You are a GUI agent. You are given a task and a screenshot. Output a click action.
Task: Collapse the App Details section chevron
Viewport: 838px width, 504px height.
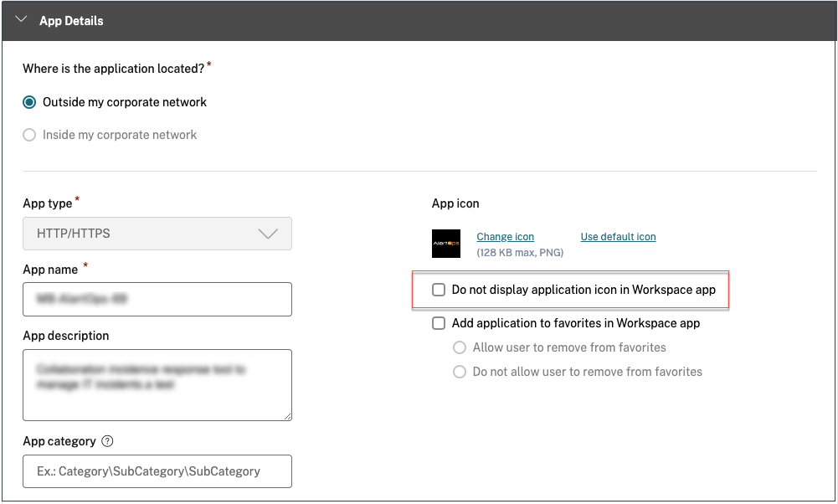22,20
